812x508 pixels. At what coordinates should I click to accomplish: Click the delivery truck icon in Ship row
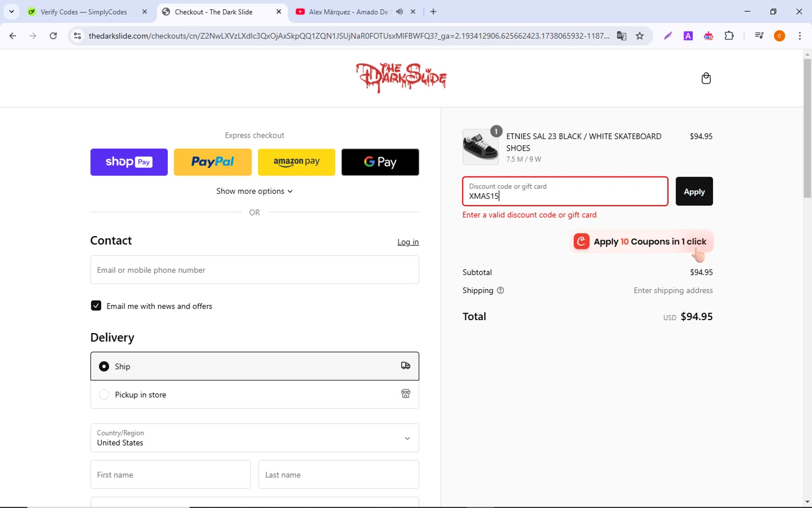pos(405,366)
